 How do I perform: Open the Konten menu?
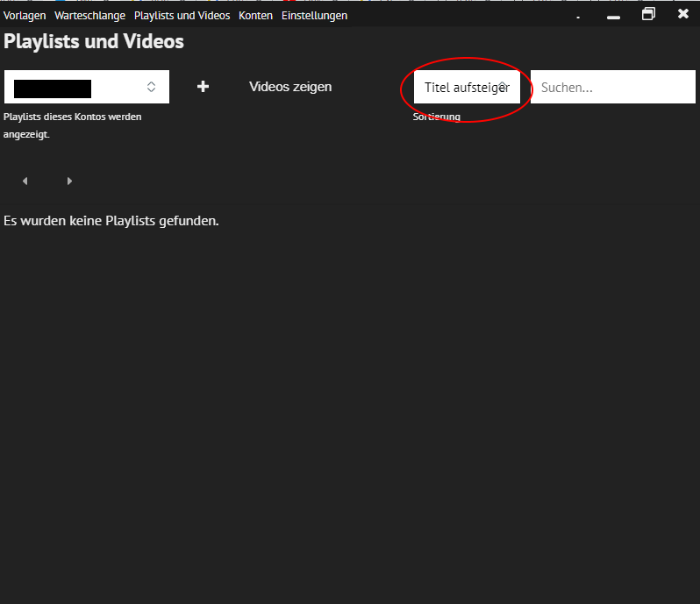pos(255,16)
